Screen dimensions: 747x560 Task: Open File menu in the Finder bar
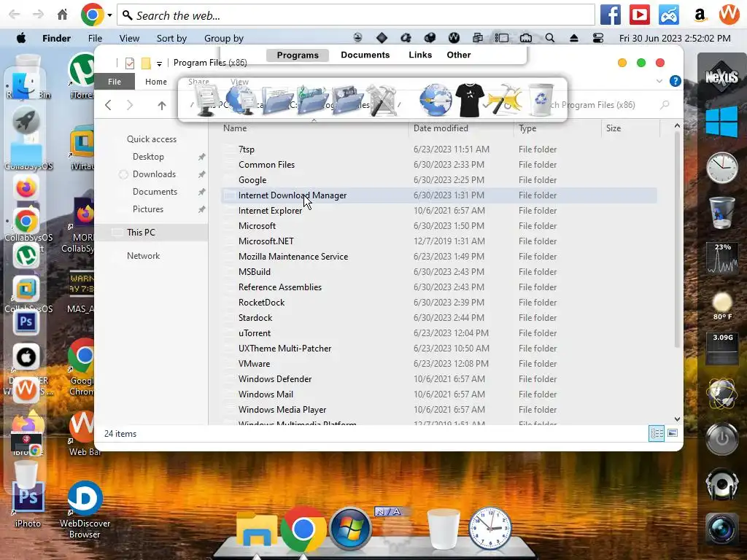point(95,38)
